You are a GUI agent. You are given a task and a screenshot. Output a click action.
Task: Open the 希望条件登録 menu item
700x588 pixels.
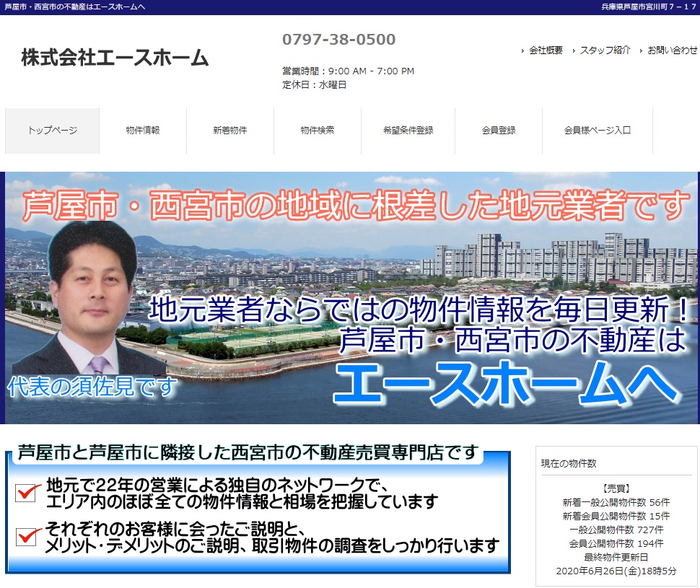[x=408, y=131]
